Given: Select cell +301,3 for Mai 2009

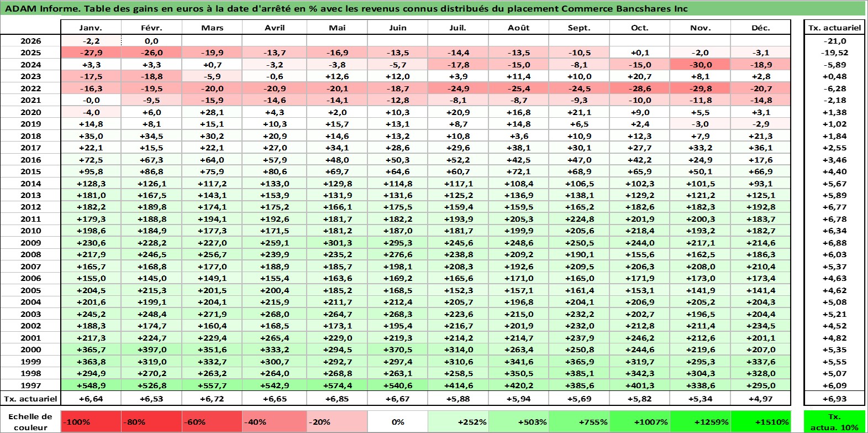Looking at the screenshot, I should (x=337, y=243).
